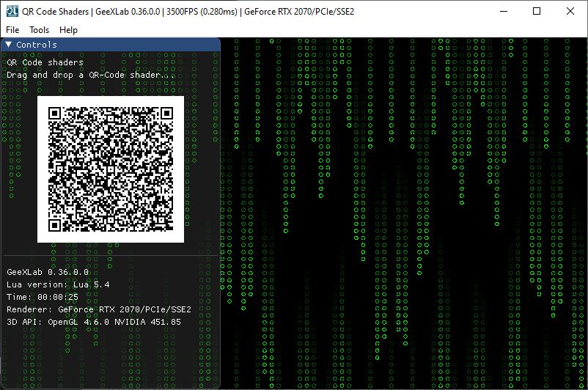Screen dimensions: 588x390
Task: Collapse the Controls panel triangle
Action: [x=9, y=45]
